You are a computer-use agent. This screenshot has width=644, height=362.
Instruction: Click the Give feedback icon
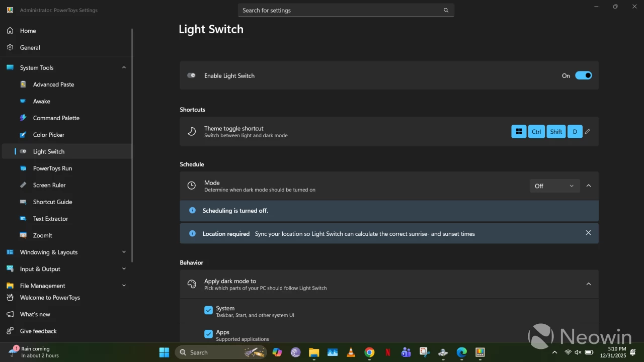10,331
